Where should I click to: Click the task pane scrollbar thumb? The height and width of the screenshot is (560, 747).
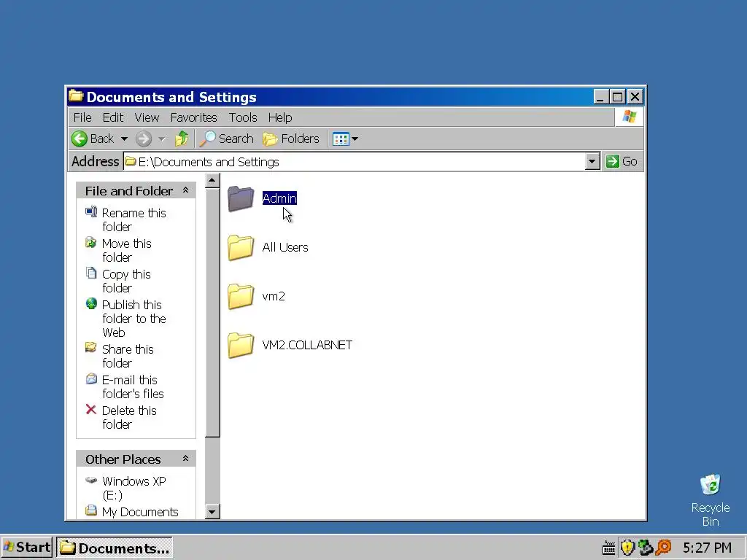[212, 312]
